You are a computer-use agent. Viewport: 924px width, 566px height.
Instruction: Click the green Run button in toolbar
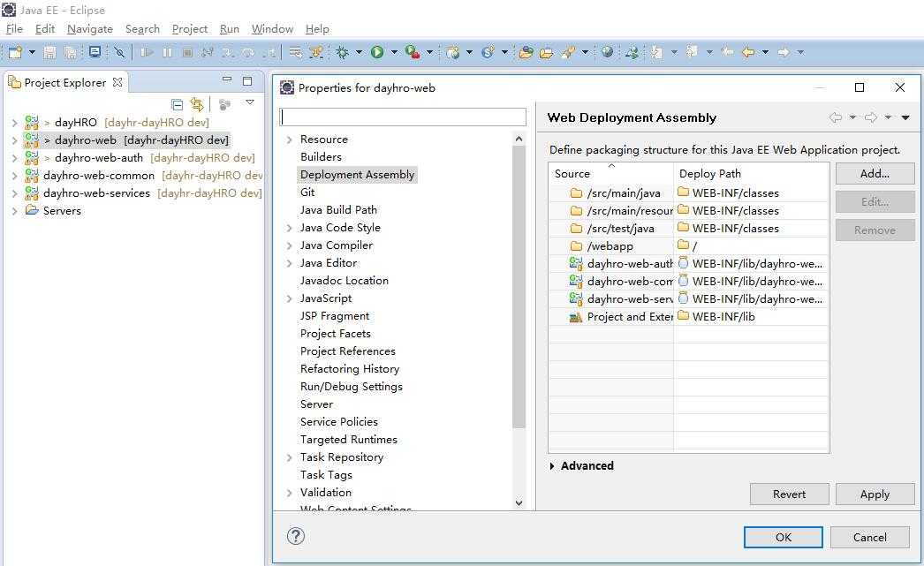pos(377,52)
